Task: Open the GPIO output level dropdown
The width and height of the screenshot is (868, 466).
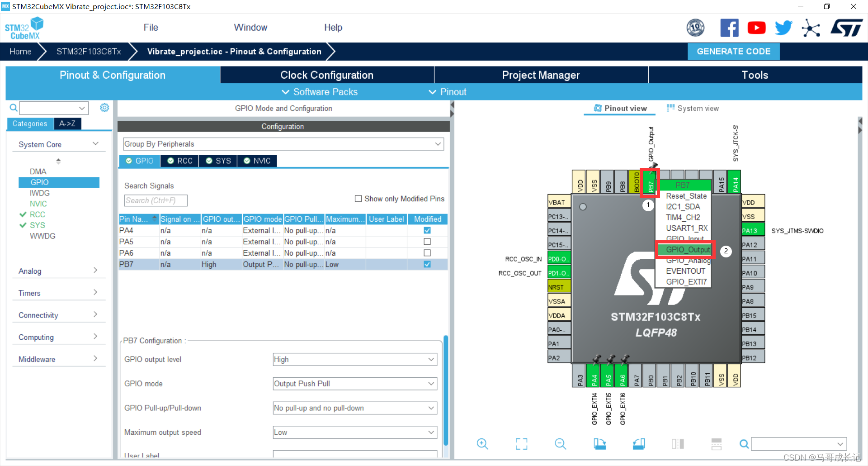Action: pos(355,359)
